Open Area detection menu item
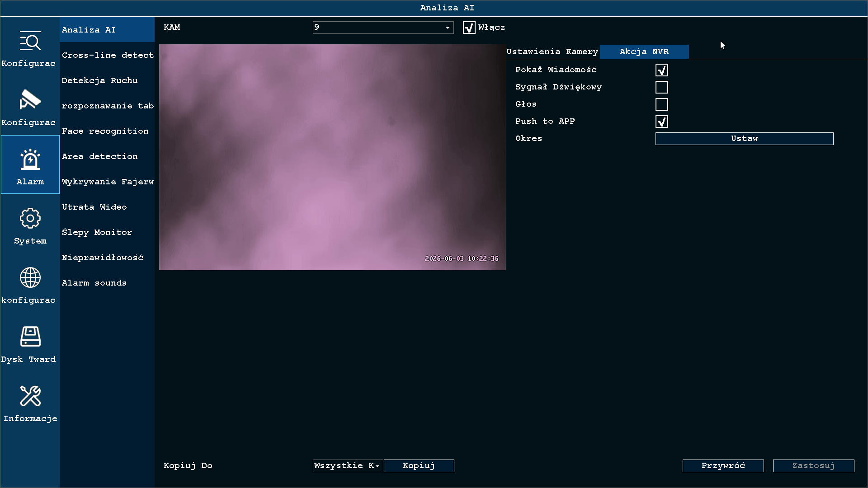The width and height of the screenshot is (868, 488). (x=107, y=156)
